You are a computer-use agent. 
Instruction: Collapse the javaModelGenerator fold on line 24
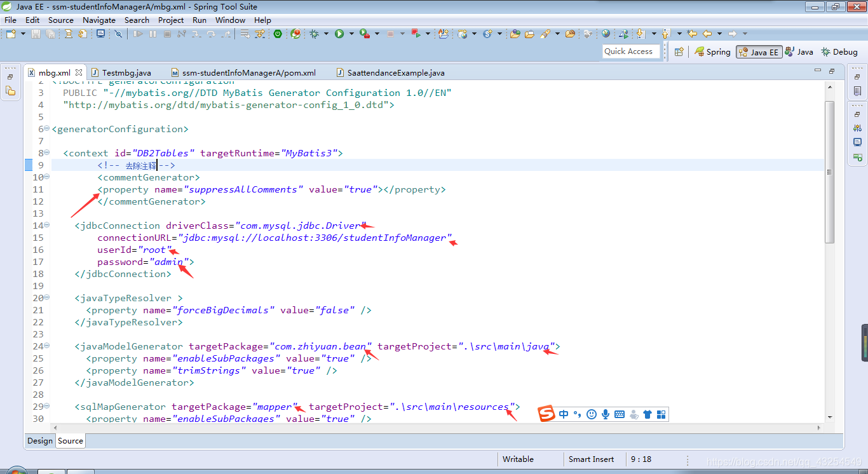click(47, 346)
